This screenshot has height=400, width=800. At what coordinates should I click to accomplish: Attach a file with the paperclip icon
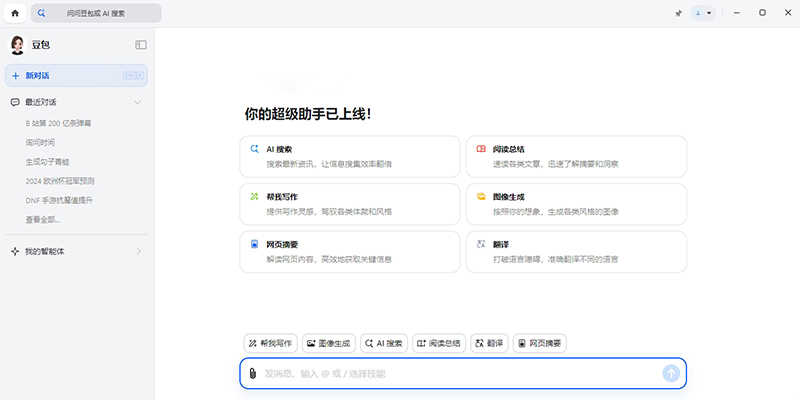pos(252,373)
